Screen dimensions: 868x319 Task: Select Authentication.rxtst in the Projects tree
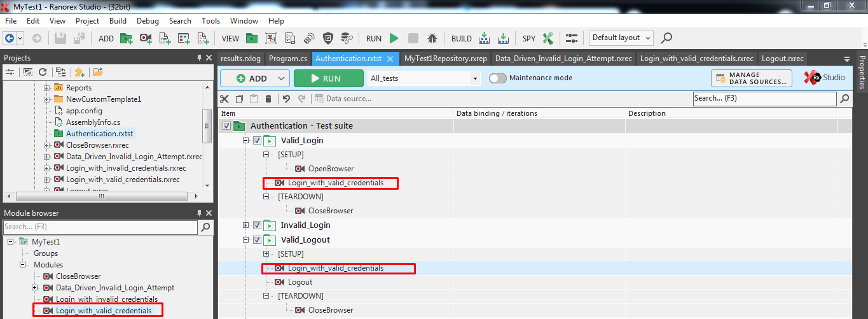(x=100, y=134)
